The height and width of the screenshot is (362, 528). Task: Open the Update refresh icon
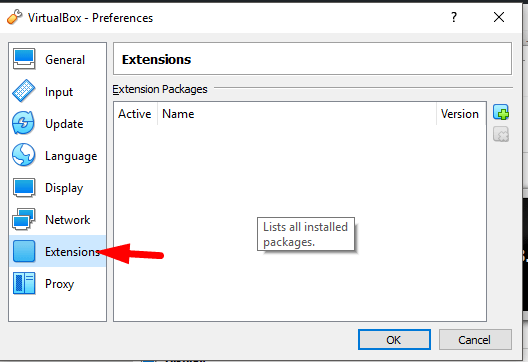click(24, 123)
